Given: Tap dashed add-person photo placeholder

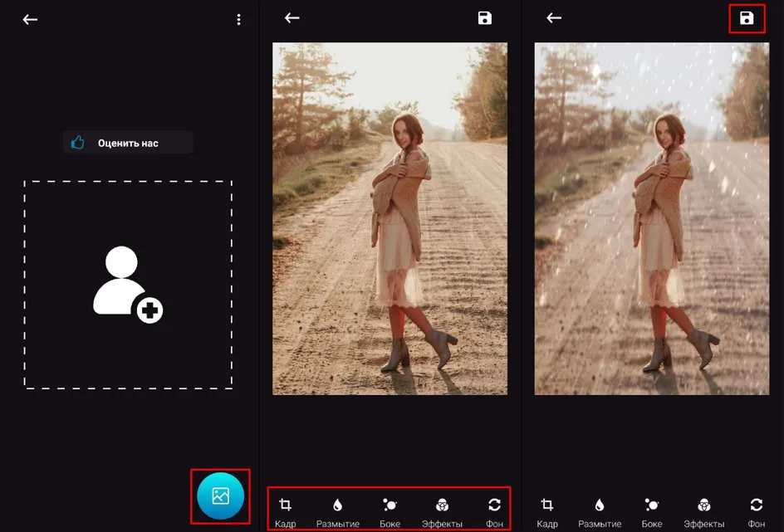Looking at the screenshot, I should click(x=128, y=285).
